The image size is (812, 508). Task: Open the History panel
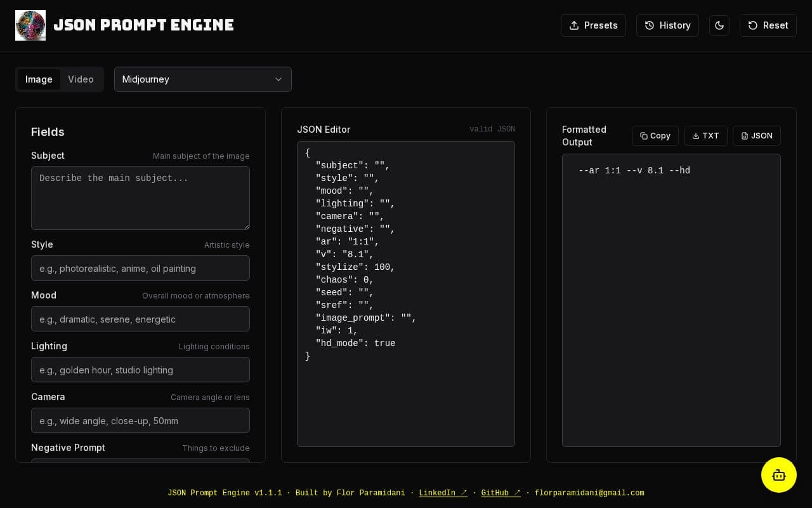point(667,25)
